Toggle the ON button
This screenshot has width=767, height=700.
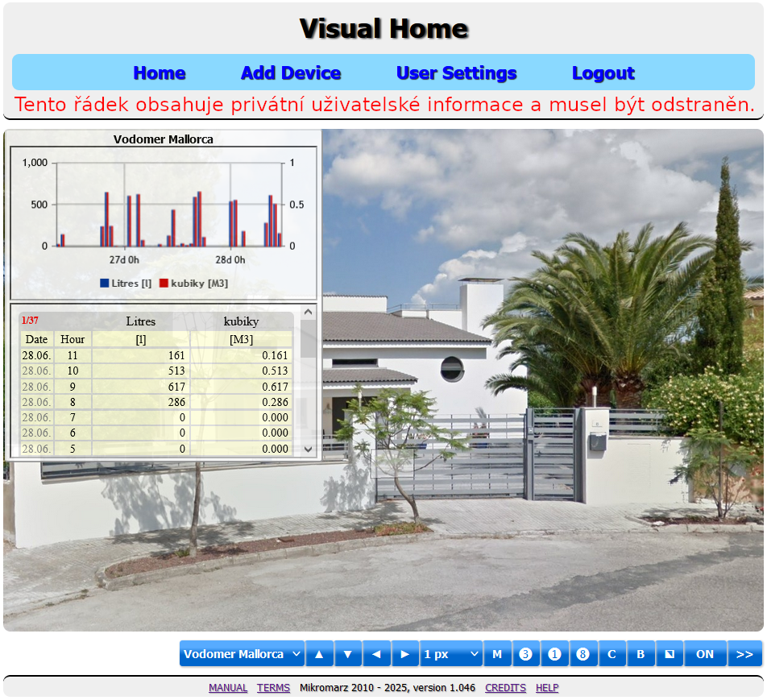click(705, 654)
